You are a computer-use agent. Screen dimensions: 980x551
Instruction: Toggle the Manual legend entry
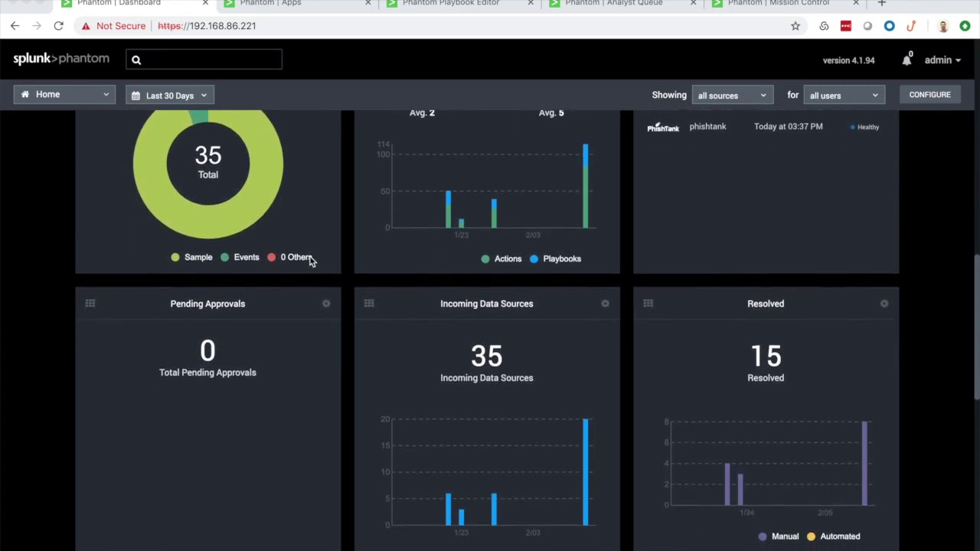pyautogui.click(x=779, y=536)
